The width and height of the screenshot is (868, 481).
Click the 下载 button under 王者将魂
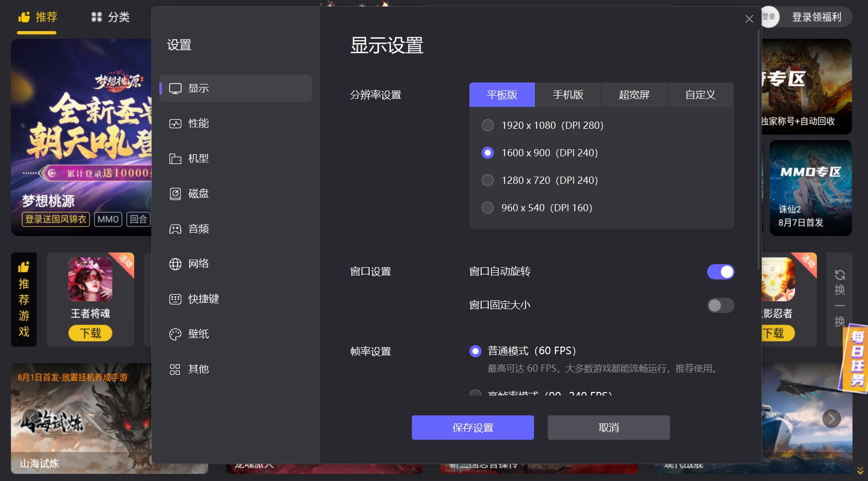pyautogui.click(x=90, y=332)
